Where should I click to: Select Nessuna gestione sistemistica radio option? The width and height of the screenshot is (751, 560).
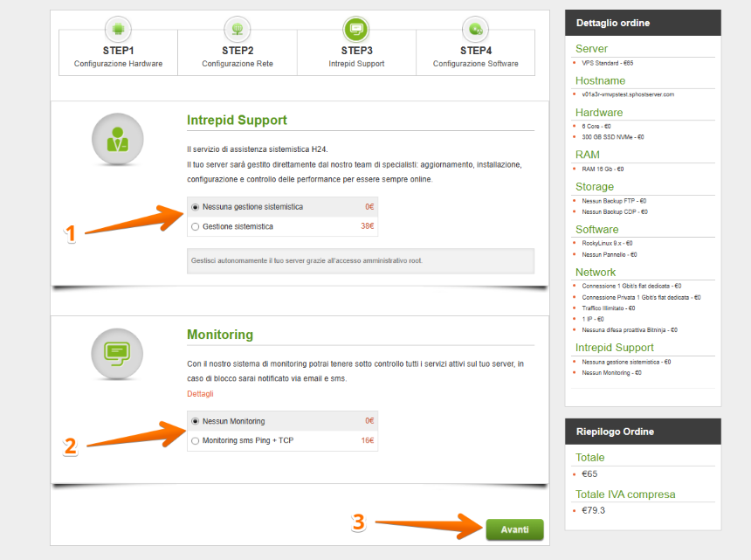coord(196,207)
